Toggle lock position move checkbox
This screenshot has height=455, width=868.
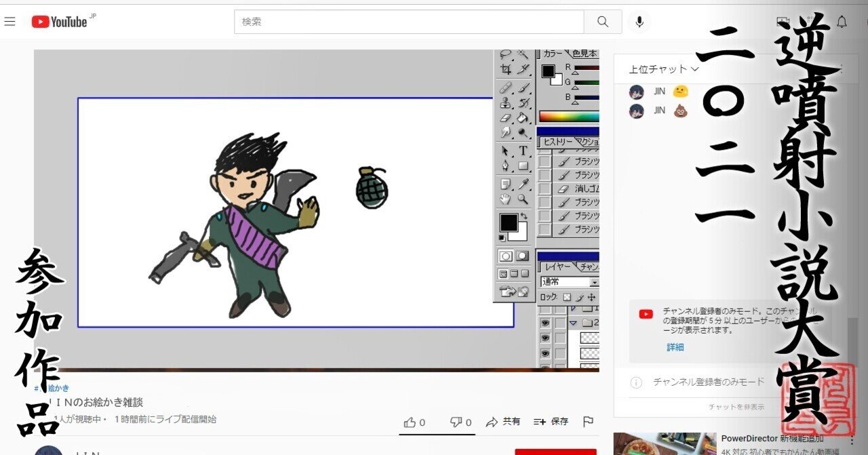point(591,297)
